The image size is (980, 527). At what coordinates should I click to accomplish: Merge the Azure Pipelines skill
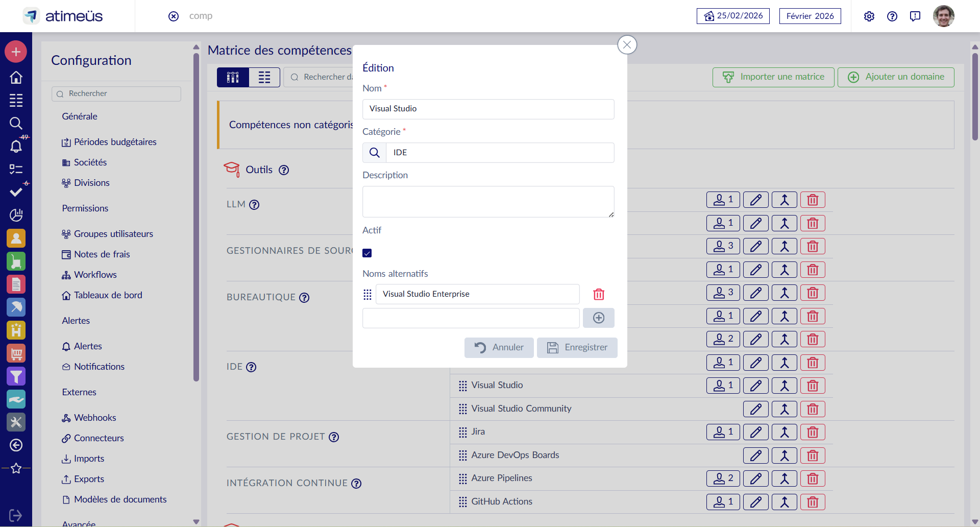785,479
